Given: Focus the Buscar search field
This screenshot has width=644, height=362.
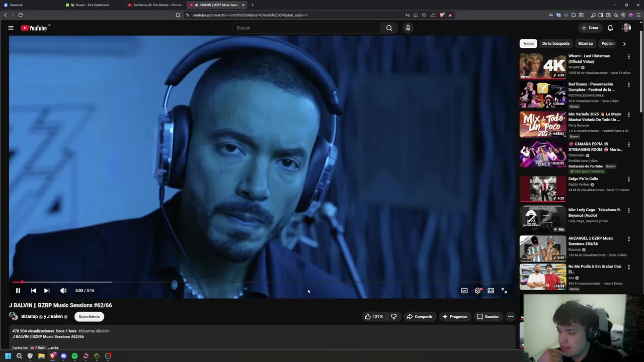Looking at the screenshot, I should pos(307,28).
